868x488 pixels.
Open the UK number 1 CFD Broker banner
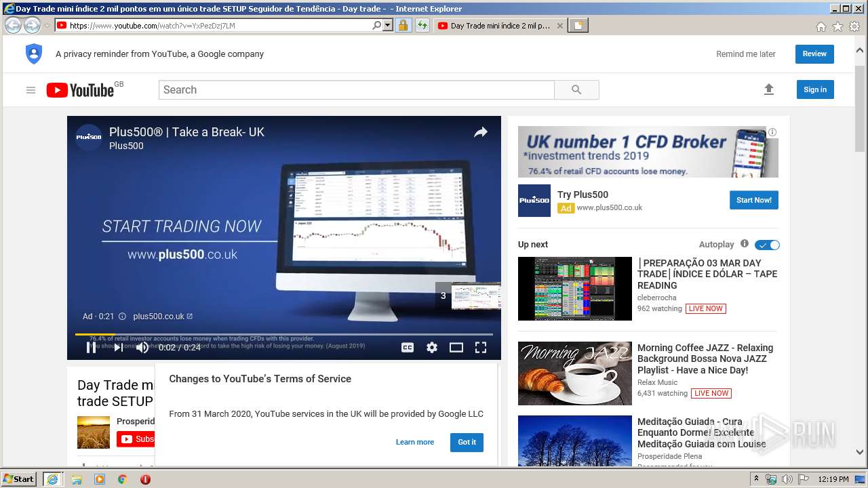(648, 152)
